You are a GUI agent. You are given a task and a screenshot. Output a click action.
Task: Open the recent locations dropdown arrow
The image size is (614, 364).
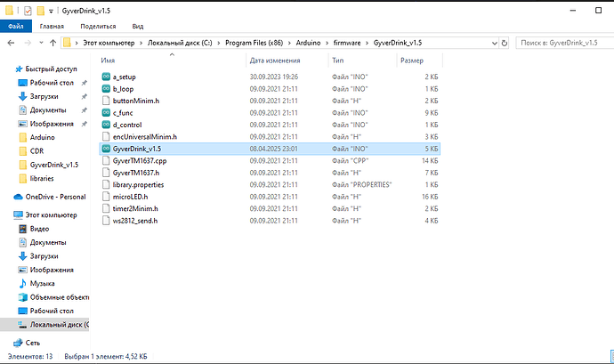pyautogui.click(x=41, y=42)
